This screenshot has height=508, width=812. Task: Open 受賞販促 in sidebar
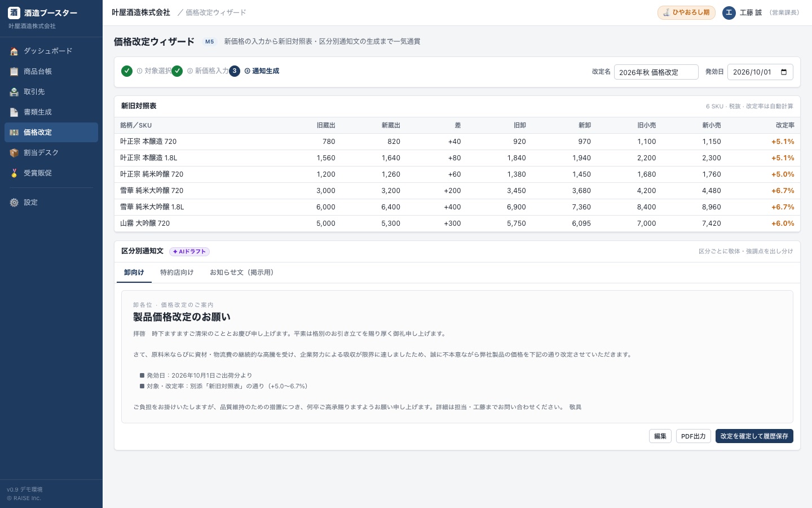click(51, 173)
